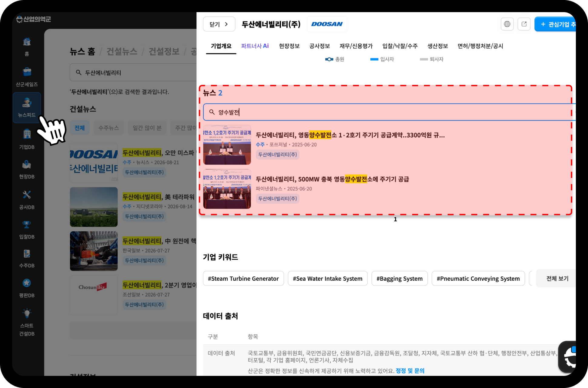The image size is (588, 388).
Task: Select #Steam Turbine Generator keyword
Action: point(243,278)
